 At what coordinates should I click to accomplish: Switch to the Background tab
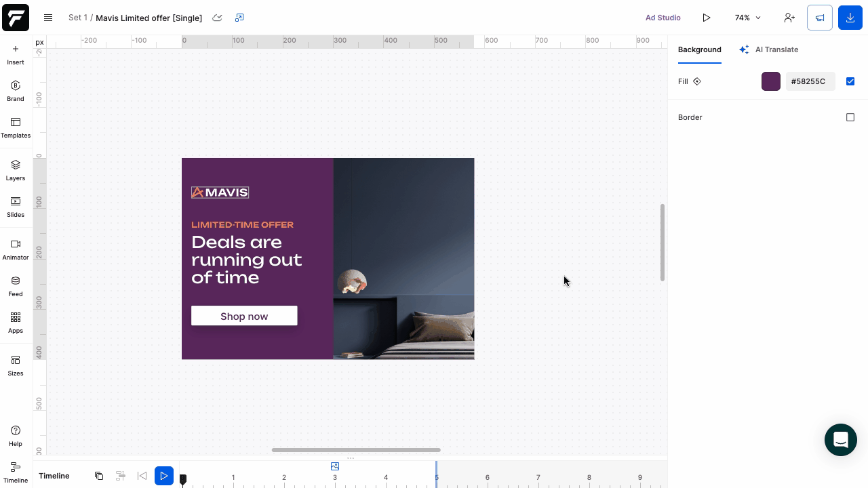click(699, 49)
